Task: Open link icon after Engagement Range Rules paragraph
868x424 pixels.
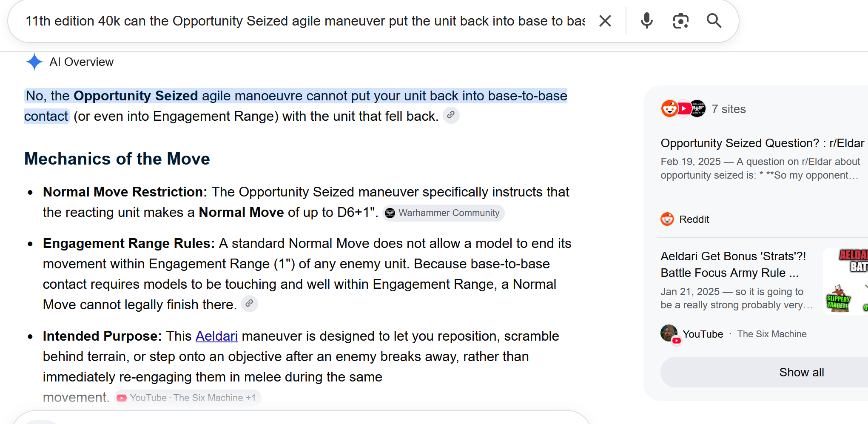Action: point(249,304)
